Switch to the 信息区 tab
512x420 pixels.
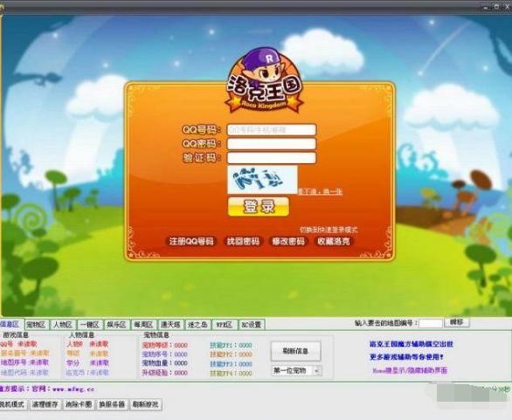coord(11,324)
